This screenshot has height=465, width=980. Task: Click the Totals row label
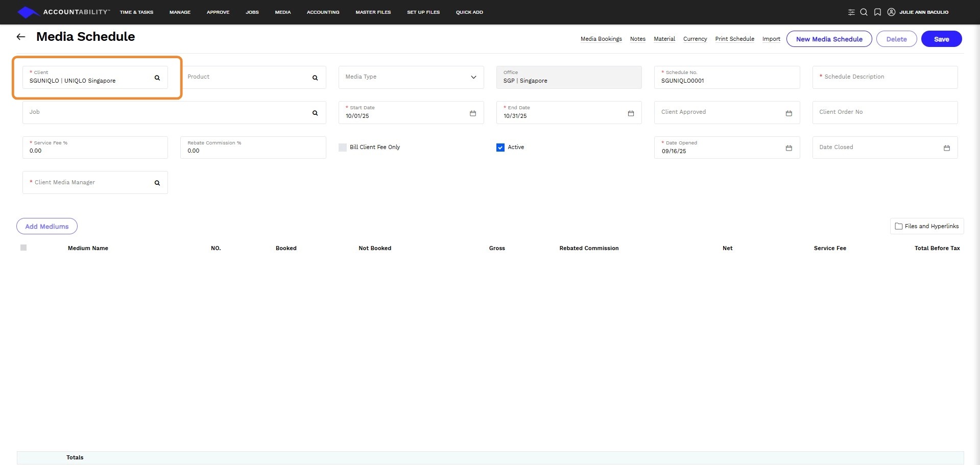pyautogui.click(x=75, y=457)
